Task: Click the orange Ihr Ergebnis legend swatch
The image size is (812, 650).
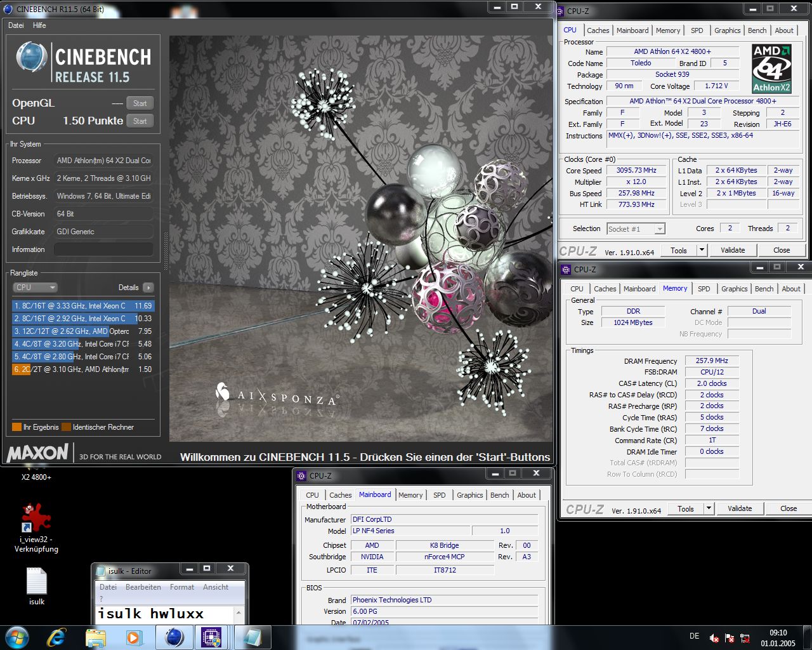Action: tap(16, 427)
